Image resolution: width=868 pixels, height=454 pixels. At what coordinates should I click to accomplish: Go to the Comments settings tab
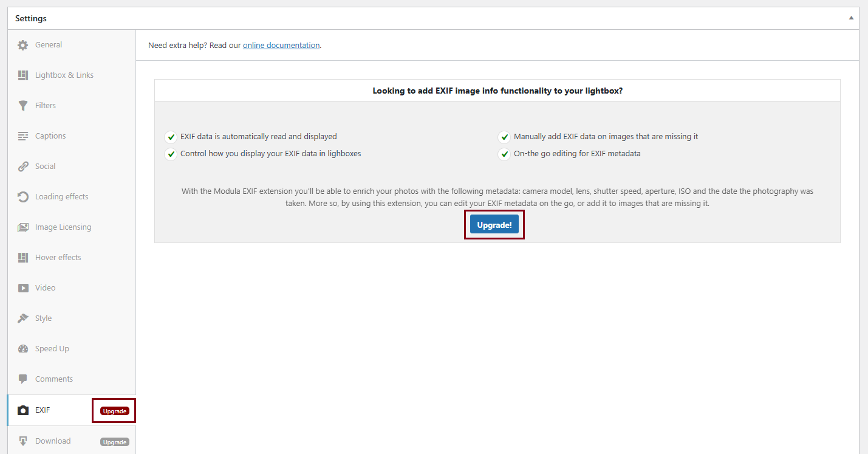tap(53, 379)
